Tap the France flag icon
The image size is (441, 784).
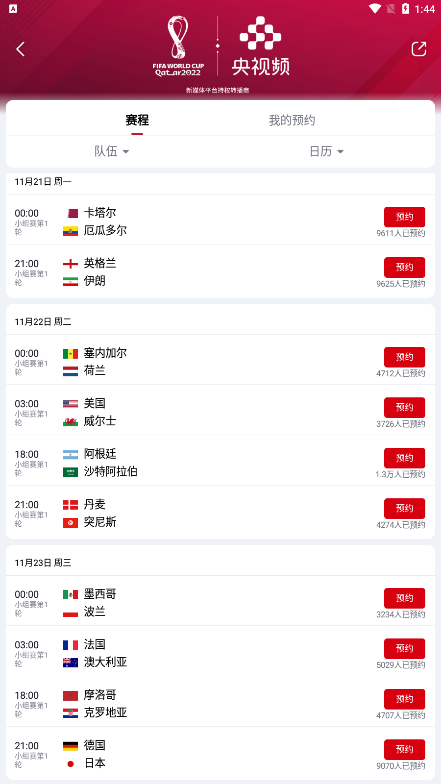pos(70,645)
